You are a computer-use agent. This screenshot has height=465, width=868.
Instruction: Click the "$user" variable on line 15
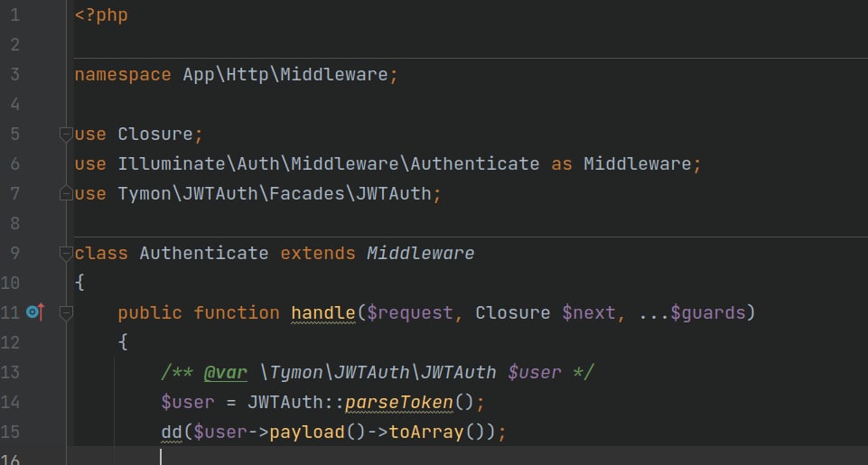click(220, 432)
